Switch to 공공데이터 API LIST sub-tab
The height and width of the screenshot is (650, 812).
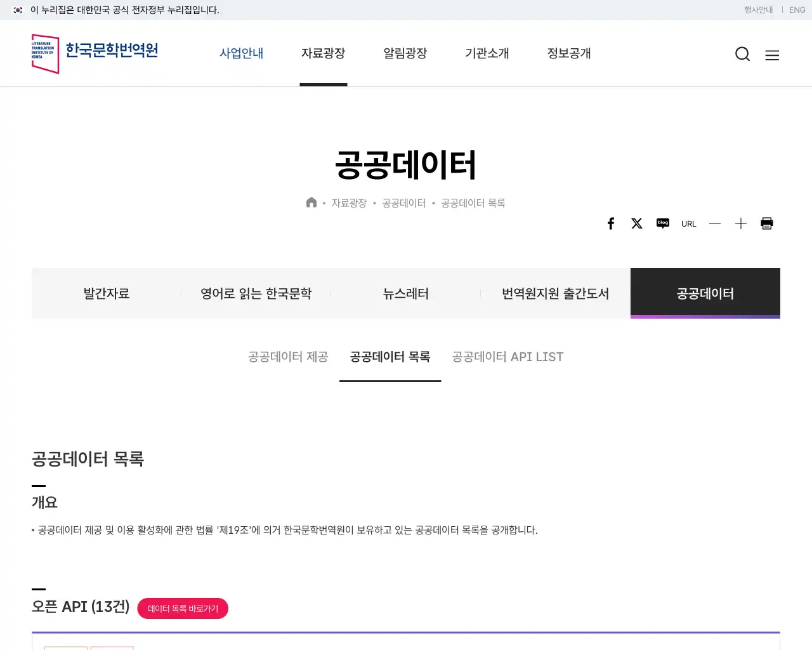pos(507,357)
